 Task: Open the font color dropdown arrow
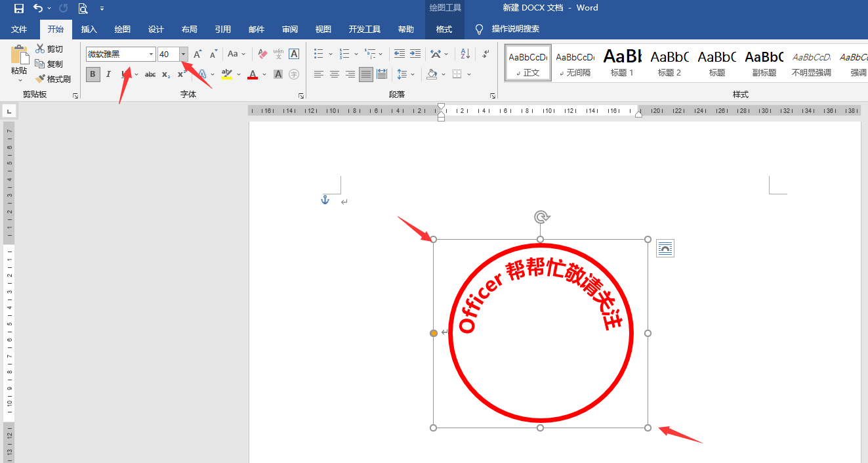coord(264,74)
